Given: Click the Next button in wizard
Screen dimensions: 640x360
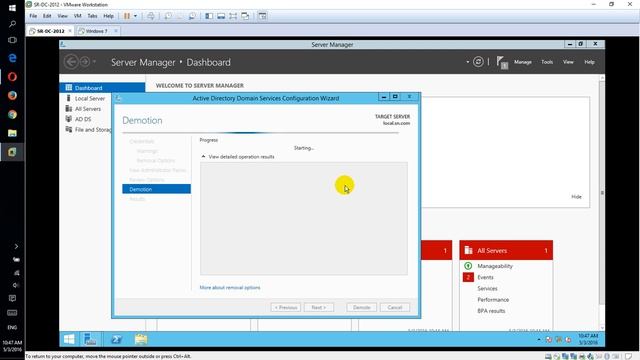Looking at the screenshot, I should click(319, 307).
